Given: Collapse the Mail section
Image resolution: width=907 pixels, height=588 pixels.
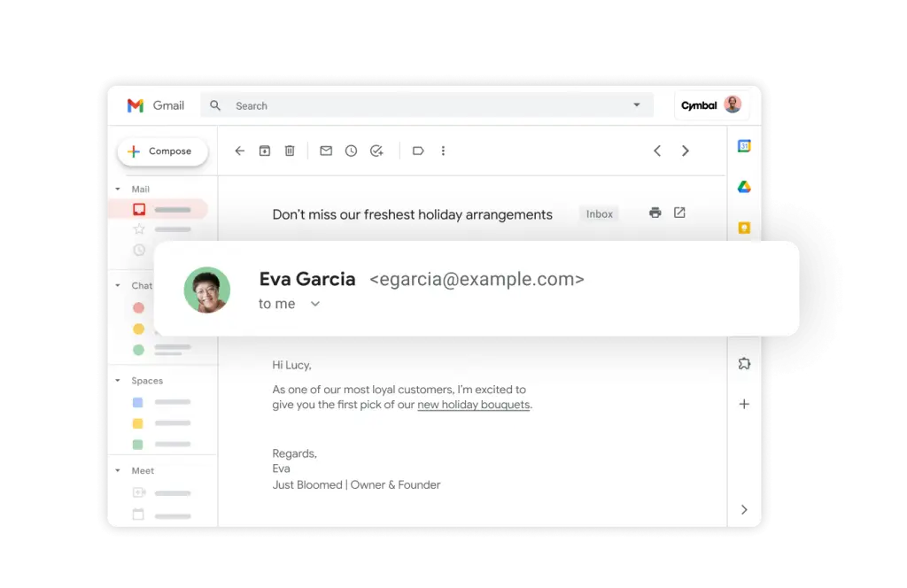Looking at the screenshot, I should point(118,189).
